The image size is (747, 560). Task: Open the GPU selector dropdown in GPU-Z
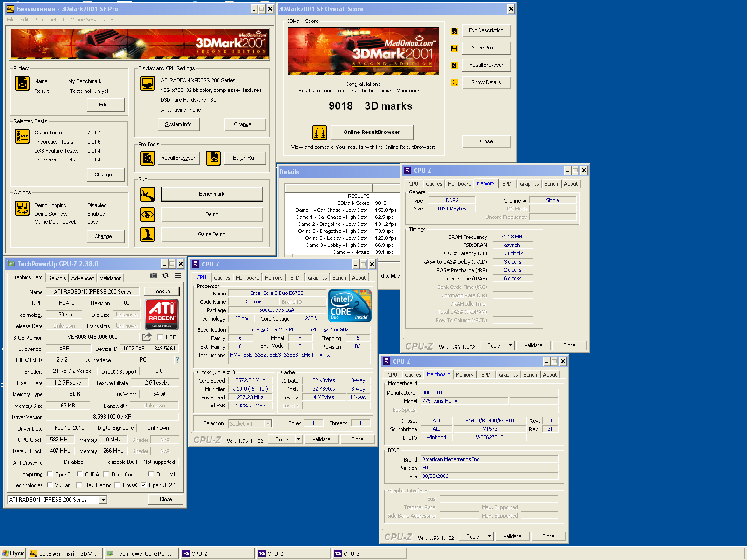click(104, 499)
